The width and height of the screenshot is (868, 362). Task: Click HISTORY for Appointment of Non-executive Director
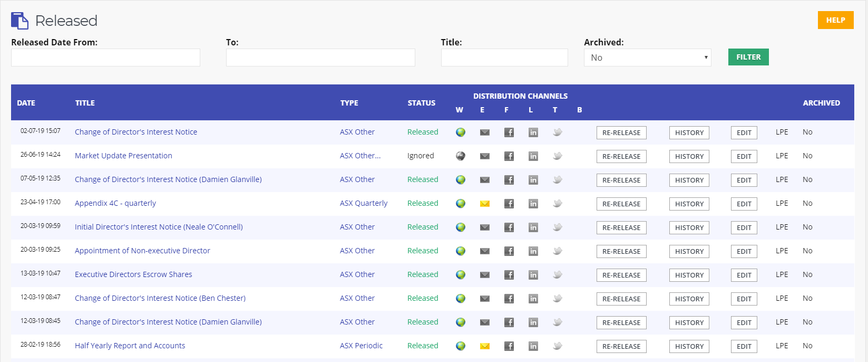[689, 252]
